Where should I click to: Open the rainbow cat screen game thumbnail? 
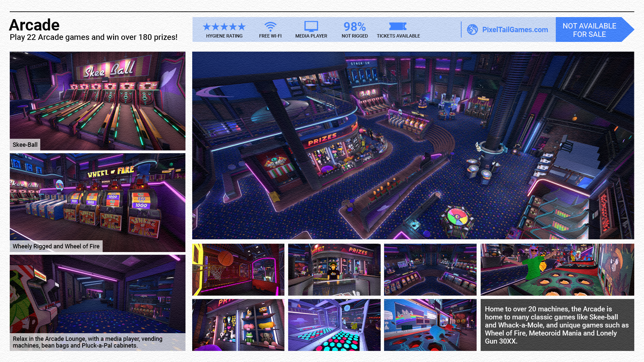[x=430, y=325]
